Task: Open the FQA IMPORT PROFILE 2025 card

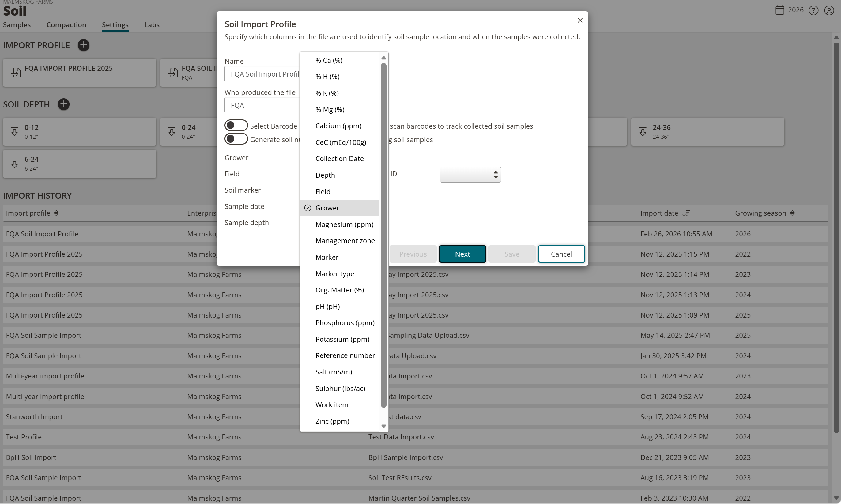Action: pyautogui.click(x=80, y=72)
